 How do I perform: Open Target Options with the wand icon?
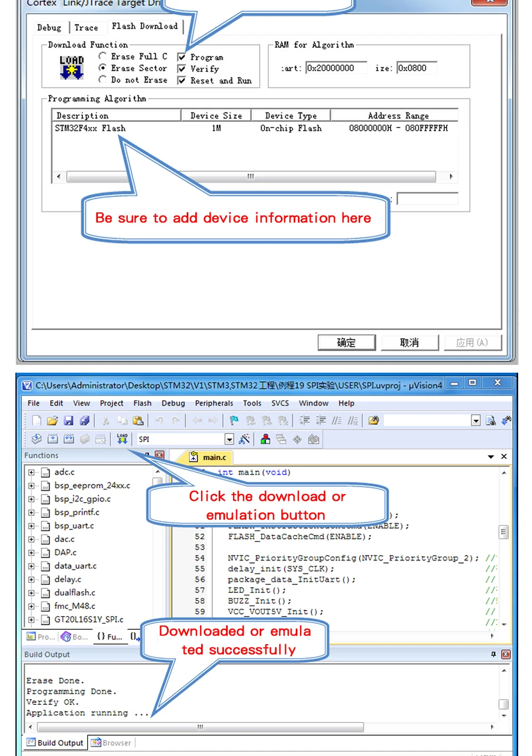(244, 439)
